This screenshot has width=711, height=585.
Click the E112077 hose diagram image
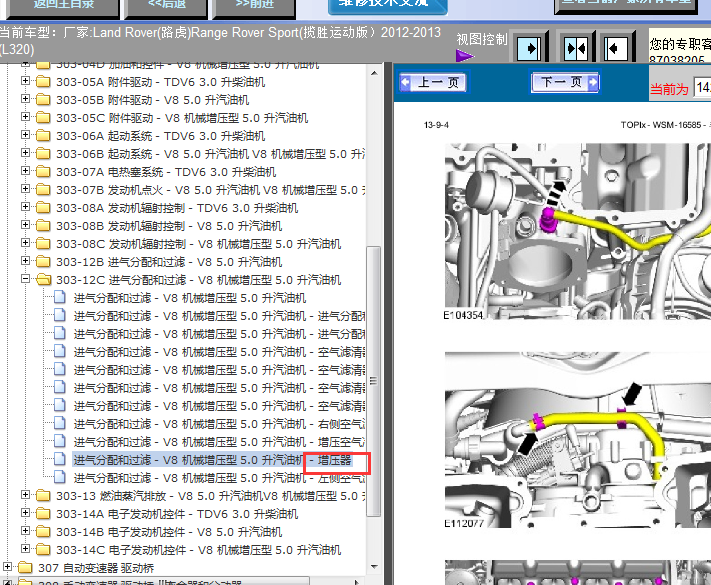[578, 440]
